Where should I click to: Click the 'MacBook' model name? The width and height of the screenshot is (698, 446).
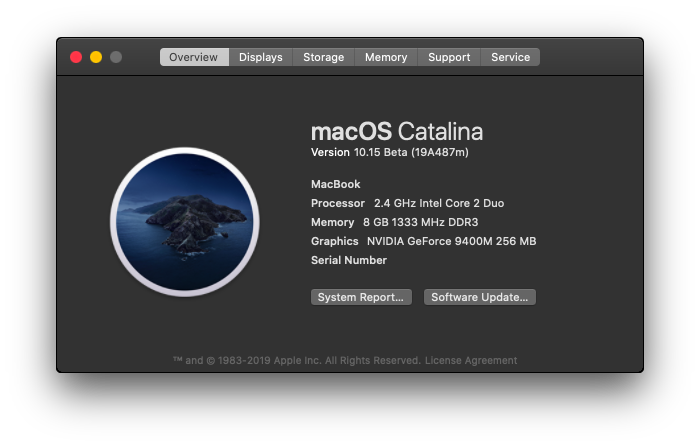[336, 184]
